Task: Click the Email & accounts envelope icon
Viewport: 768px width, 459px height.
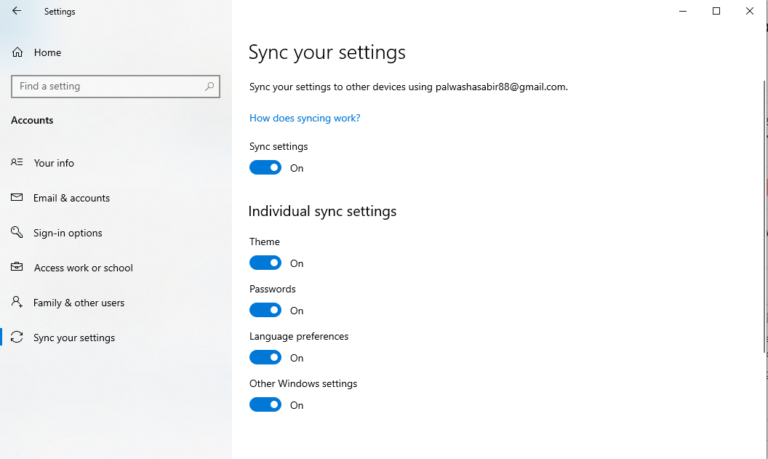Action: click(17, 197)
